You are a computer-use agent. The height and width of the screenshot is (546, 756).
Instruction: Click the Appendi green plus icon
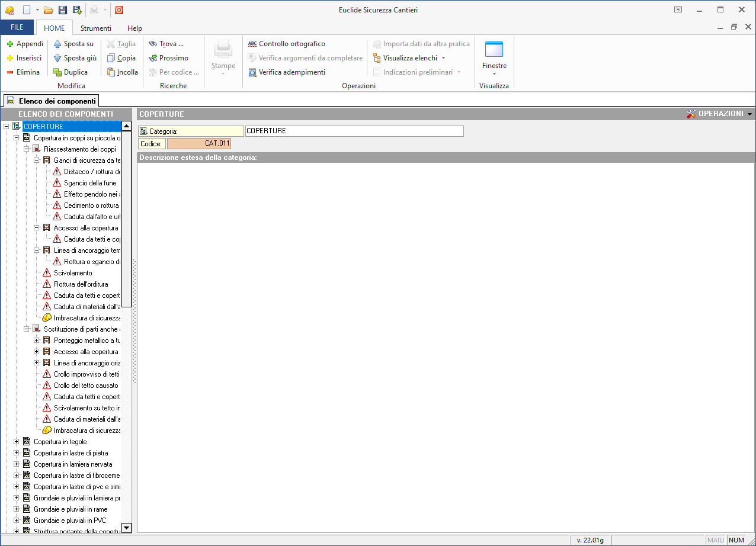[x=10, y=44]
